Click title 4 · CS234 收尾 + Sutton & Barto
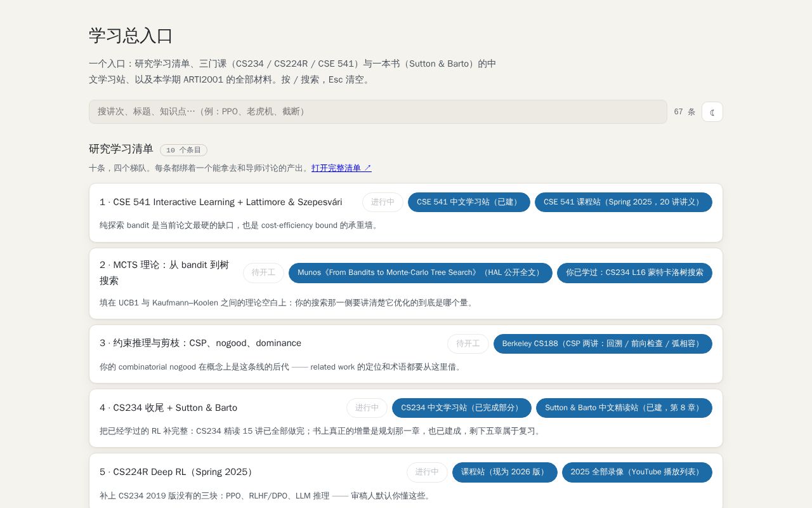The image size is (812, 508). tap(168, 408)
